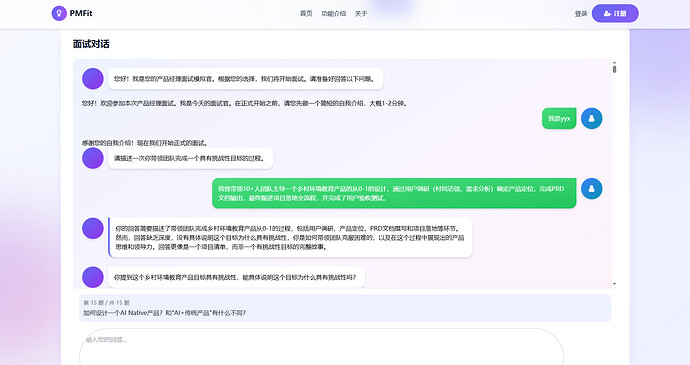
Task: Click the bubble 请描述一次你带领团队完成
Action: click(x=191, y=158)
